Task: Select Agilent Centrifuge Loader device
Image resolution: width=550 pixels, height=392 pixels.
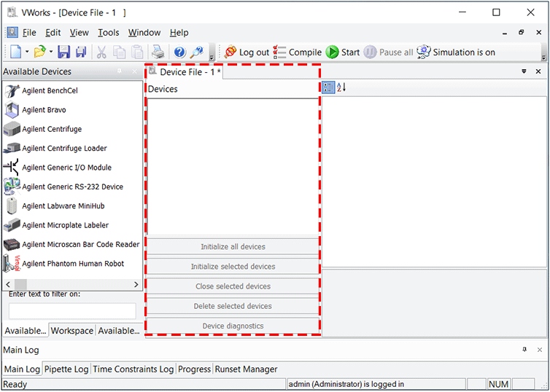Action: tap(55, 149)
